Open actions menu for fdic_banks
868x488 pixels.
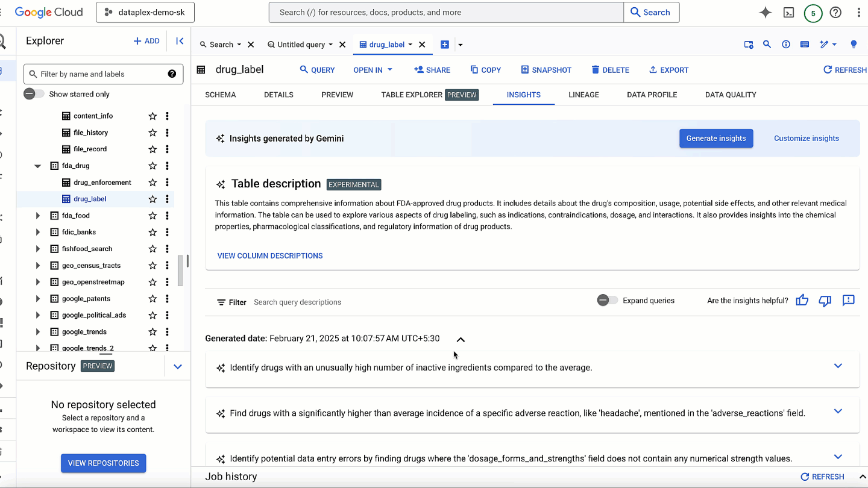(x=168, y=232)
